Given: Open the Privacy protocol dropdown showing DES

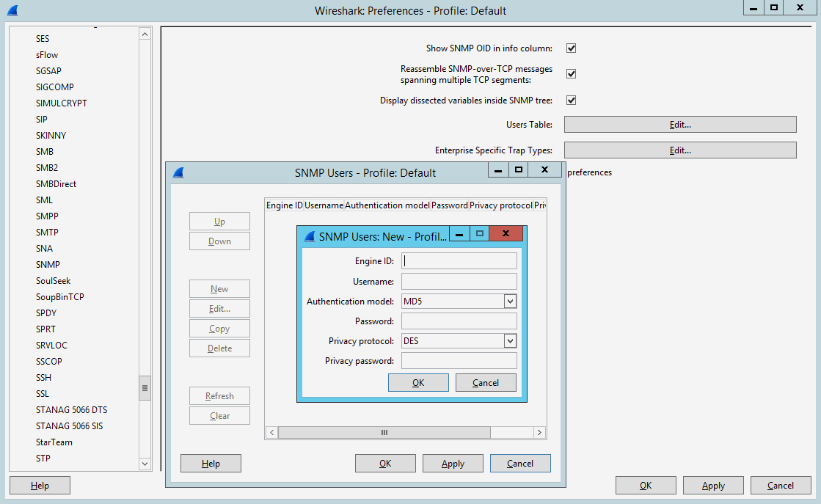Looking at the screenshot, I should point(511,340).
